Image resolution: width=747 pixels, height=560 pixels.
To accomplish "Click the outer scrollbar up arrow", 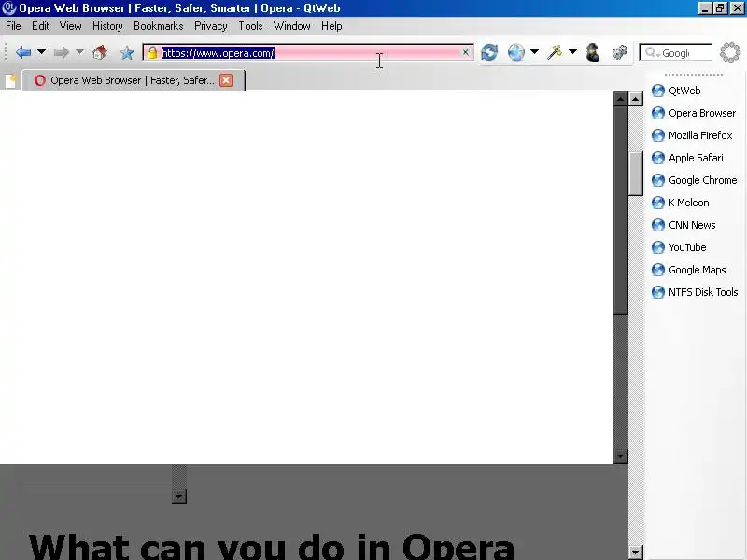I will (636, 99).
